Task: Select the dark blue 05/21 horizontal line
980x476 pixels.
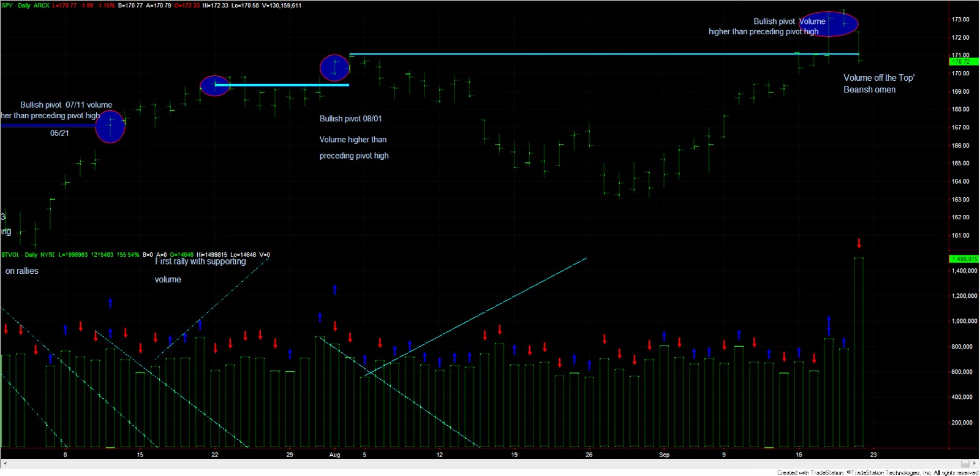Action: point(49,126)
